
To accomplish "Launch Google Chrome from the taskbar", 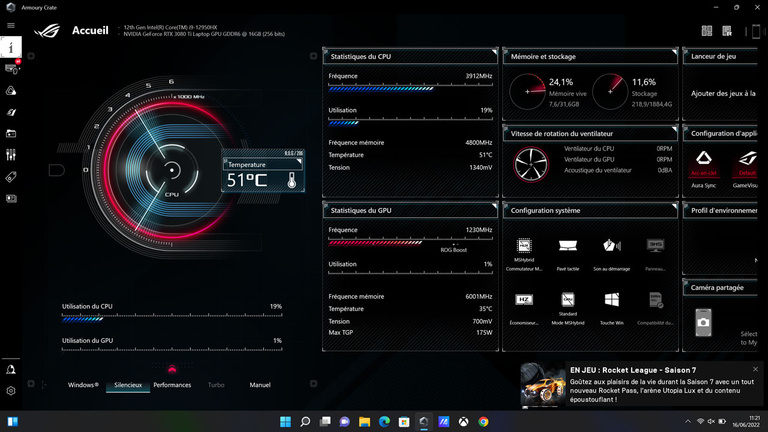I will [x=483, y=422].
